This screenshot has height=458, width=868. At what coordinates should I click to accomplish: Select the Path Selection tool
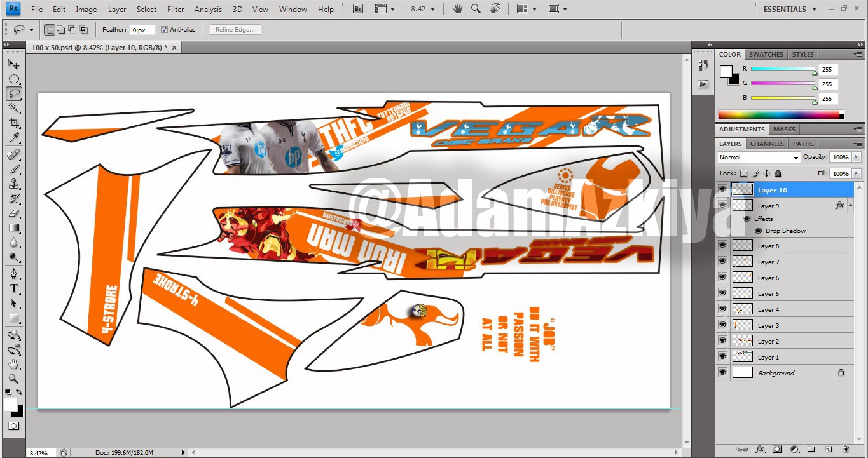click(13, 303)
